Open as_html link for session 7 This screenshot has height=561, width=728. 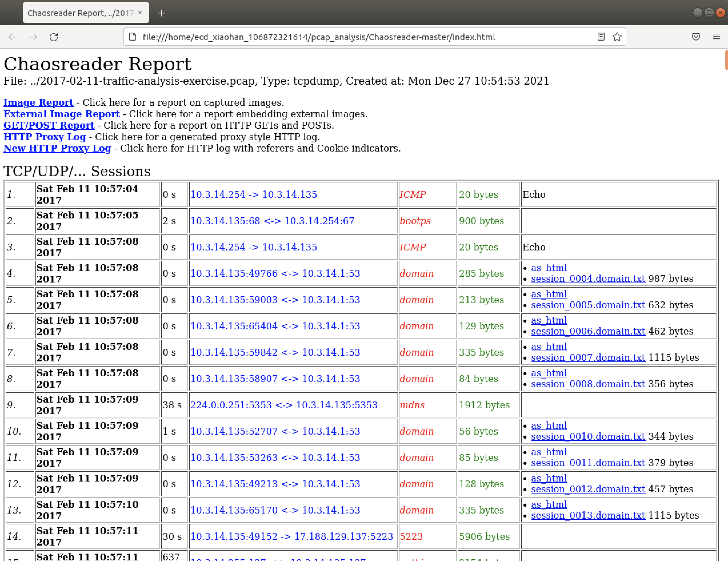pyautogui.click(x=549, y=347)
